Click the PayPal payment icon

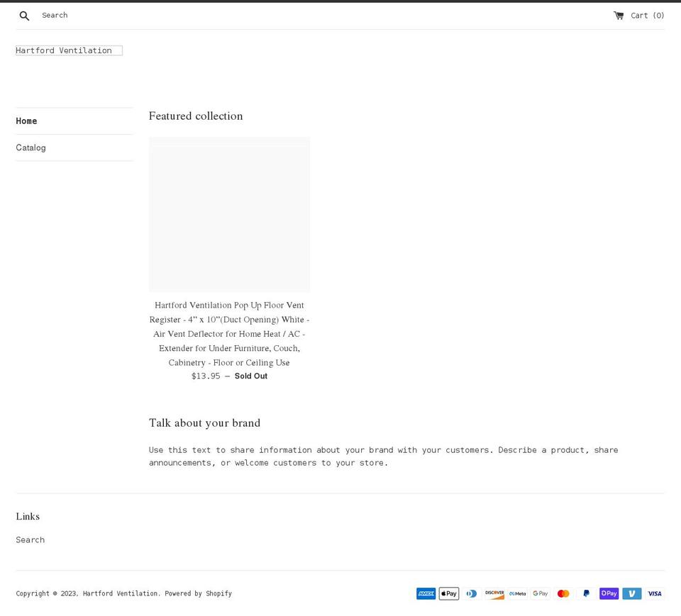(x=585, y=593)
